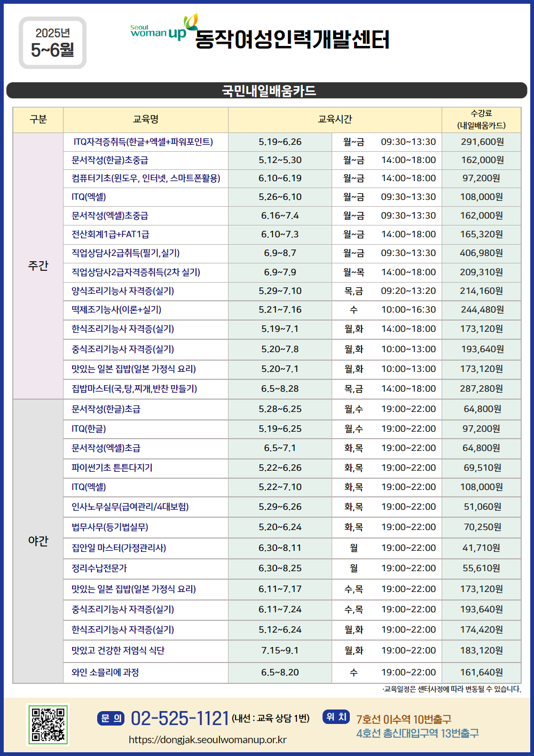Select ITQ자격증취득(한글+엑셀+파워포인트) course
The width and height of the screenshot is (534, 756).
pos(143,142)
